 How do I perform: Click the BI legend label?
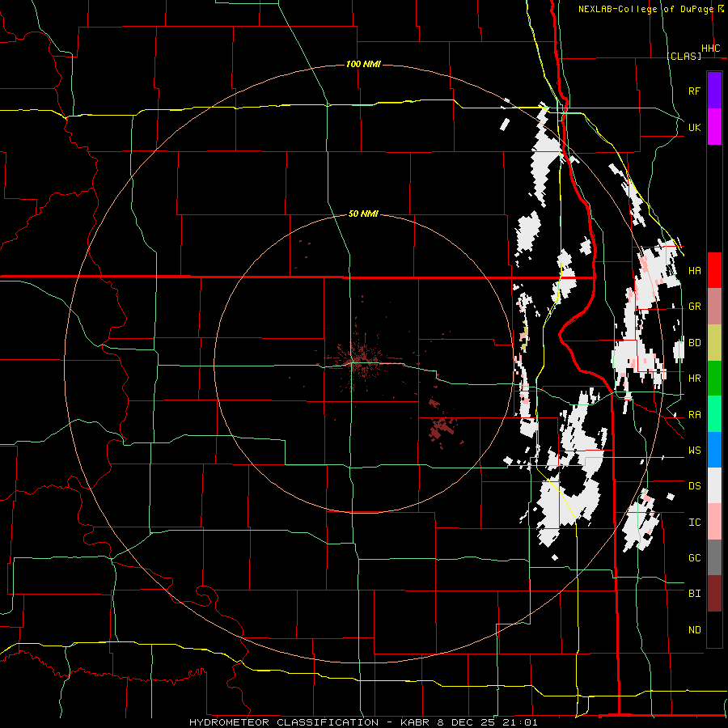click(x=694, y=594)
